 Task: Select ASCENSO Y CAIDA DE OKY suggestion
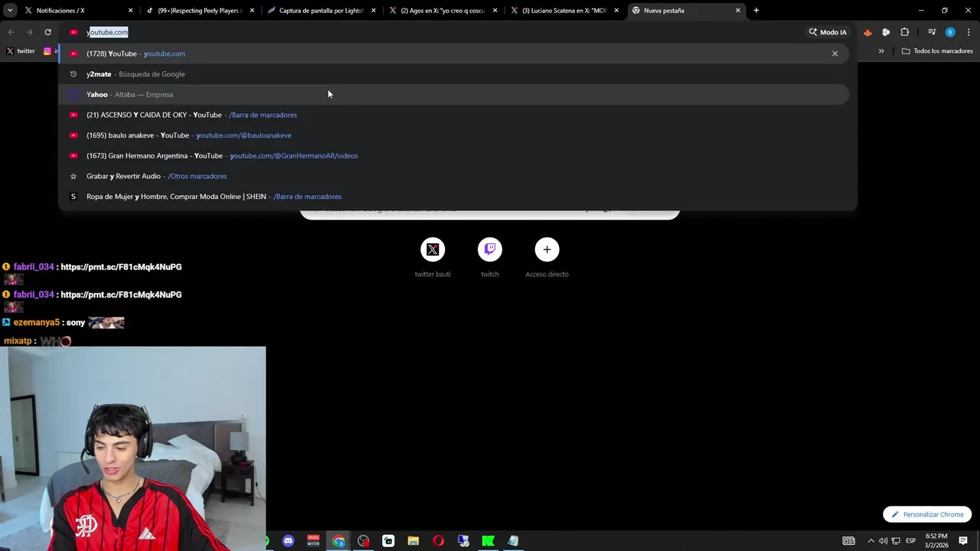pyautogui.click(x=455, y=115)
